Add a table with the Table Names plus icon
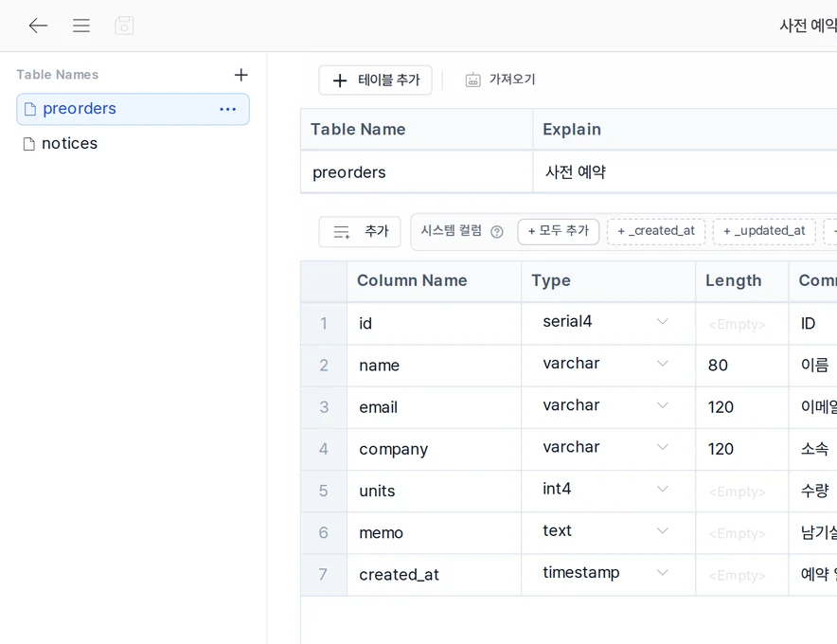The height and width of the screenshot is (644, 837). [x=240, y=75]
